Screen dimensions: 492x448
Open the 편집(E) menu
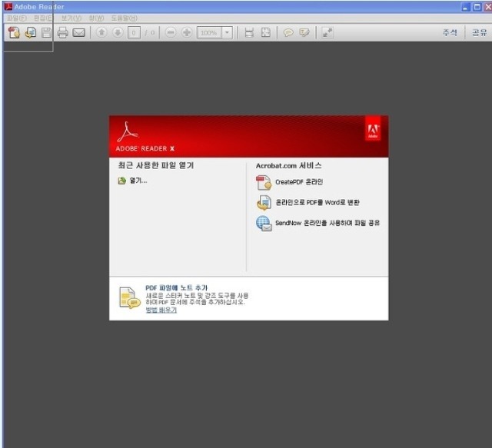44,18
